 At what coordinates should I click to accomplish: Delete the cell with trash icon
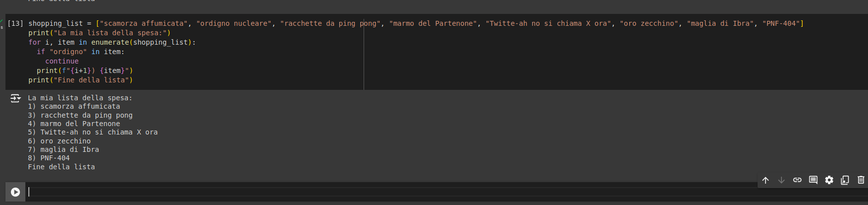[861, 180]
